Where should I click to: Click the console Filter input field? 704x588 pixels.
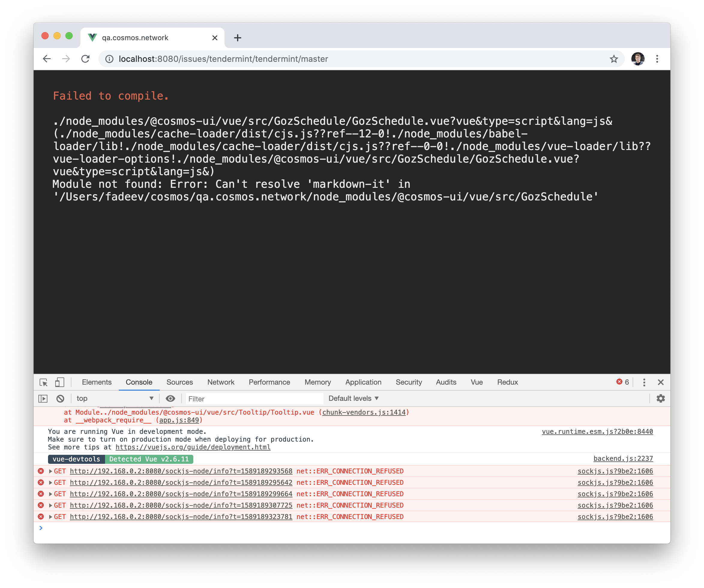[255, 399]
